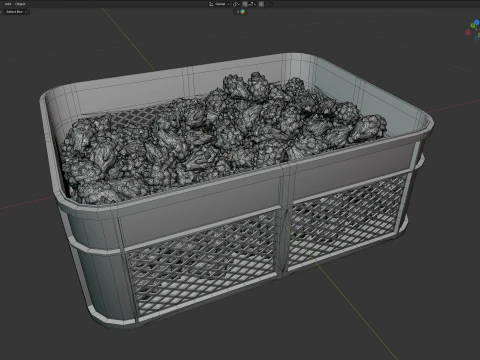Open the Select Box drag mode dropdown

click(x=16, y=12)
